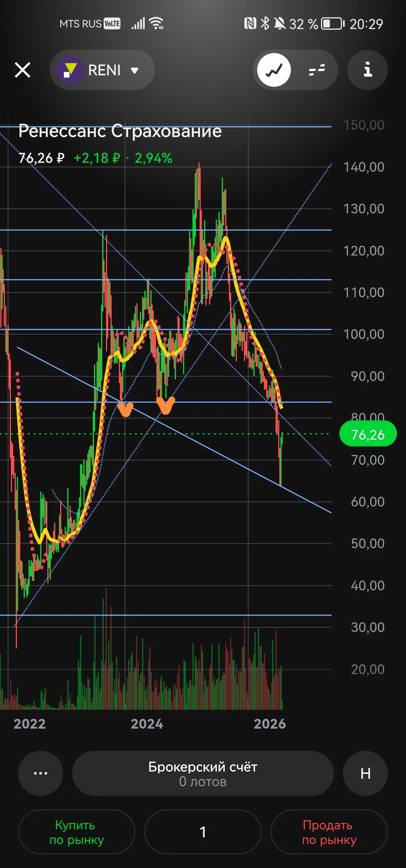
Task: Tap the MTS RUS carrier label
Action: click(x=80, y=24)
